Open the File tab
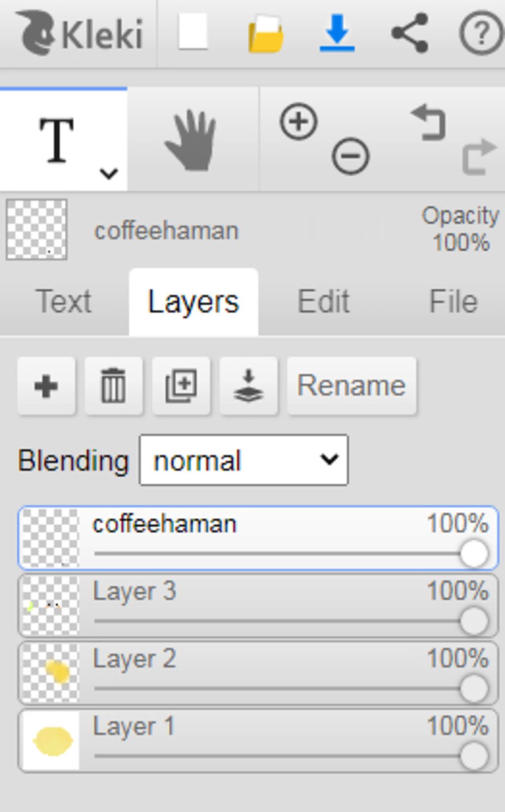 coord(453,302)
